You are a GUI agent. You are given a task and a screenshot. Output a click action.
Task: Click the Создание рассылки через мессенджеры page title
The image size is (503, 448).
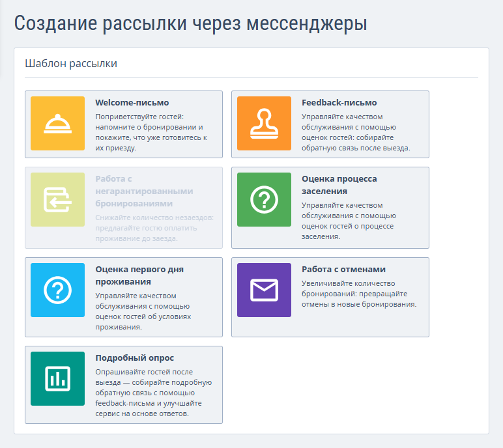coord(190,23)
